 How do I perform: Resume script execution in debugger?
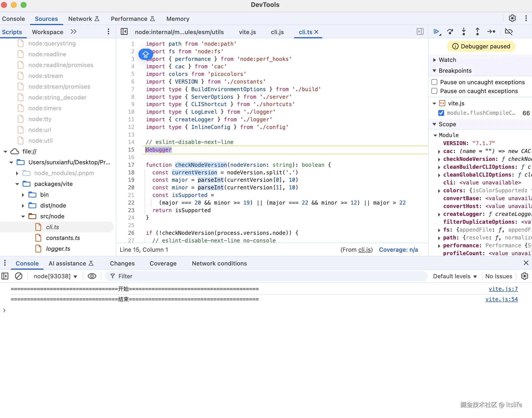click(x=436, y=32)
